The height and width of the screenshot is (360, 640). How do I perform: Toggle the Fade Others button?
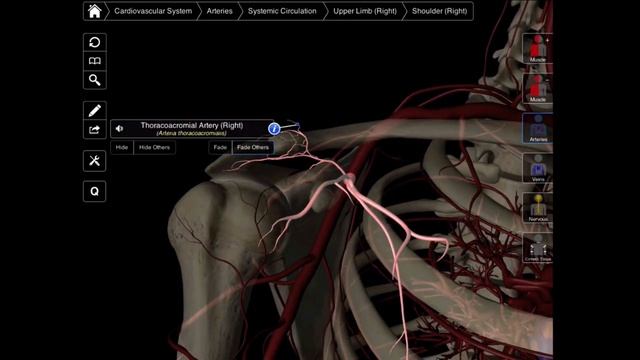click(253, 147)
